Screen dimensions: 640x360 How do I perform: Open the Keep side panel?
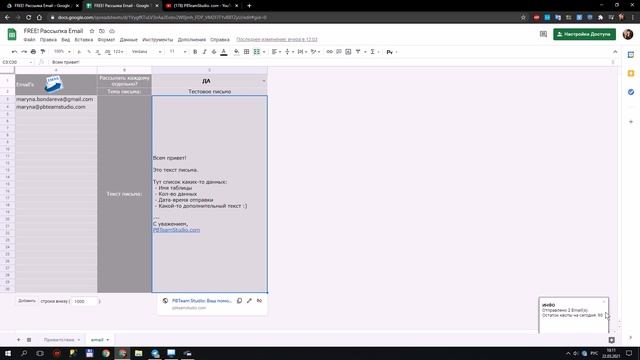[631, 73]
